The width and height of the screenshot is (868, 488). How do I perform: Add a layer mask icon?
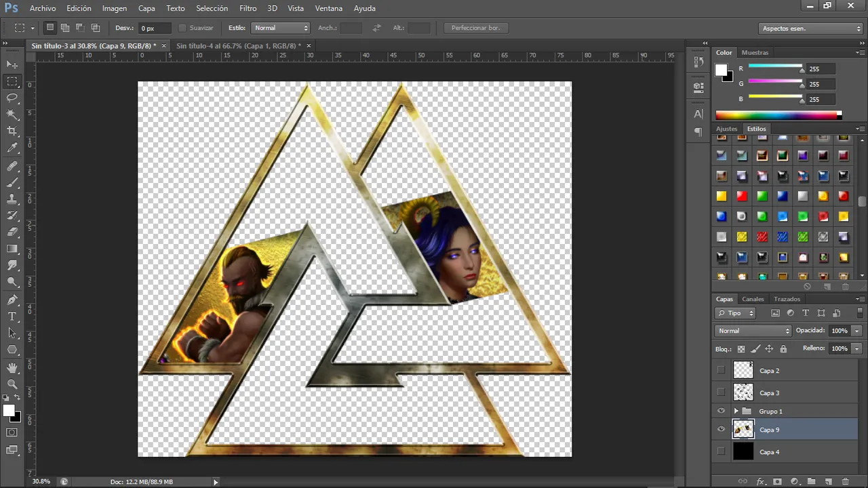[x=778, y=481]
